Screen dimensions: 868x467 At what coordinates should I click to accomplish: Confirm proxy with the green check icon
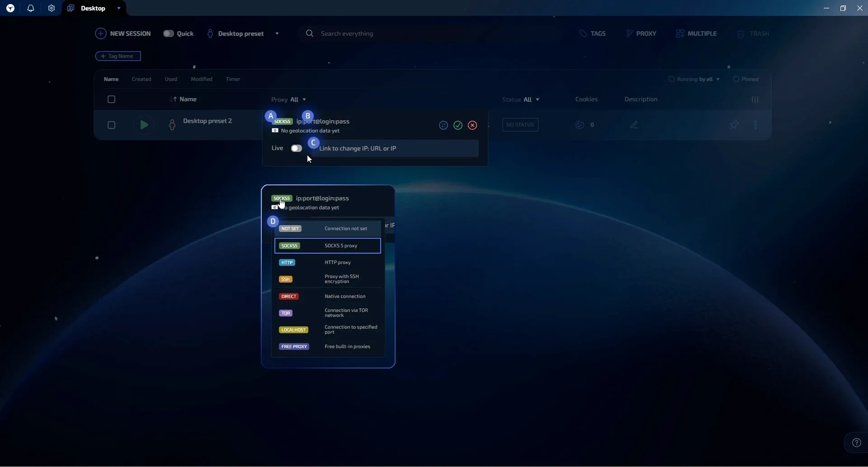pyautogui.click(x=458, y=125)
